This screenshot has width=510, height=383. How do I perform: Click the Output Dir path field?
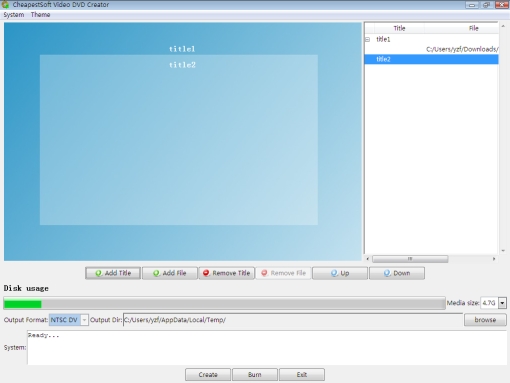tap(293, 320)
